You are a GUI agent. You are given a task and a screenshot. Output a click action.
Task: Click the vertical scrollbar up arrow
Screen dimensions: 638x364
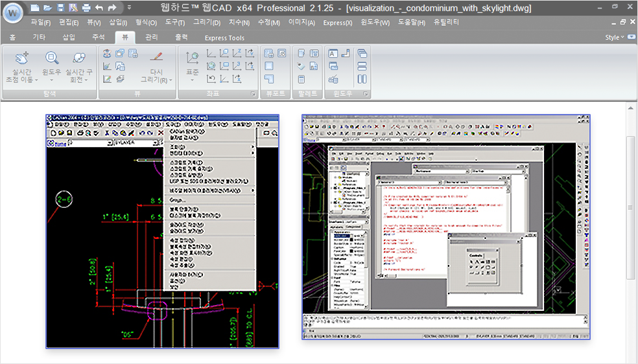(631, 108)
